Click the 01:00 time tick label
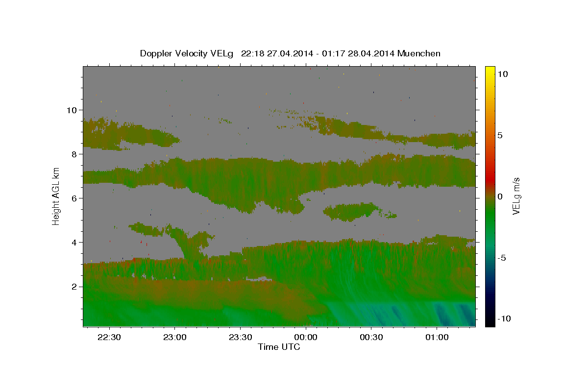The image size is (588, 392). pyautogui.click(x=437, y=338)
